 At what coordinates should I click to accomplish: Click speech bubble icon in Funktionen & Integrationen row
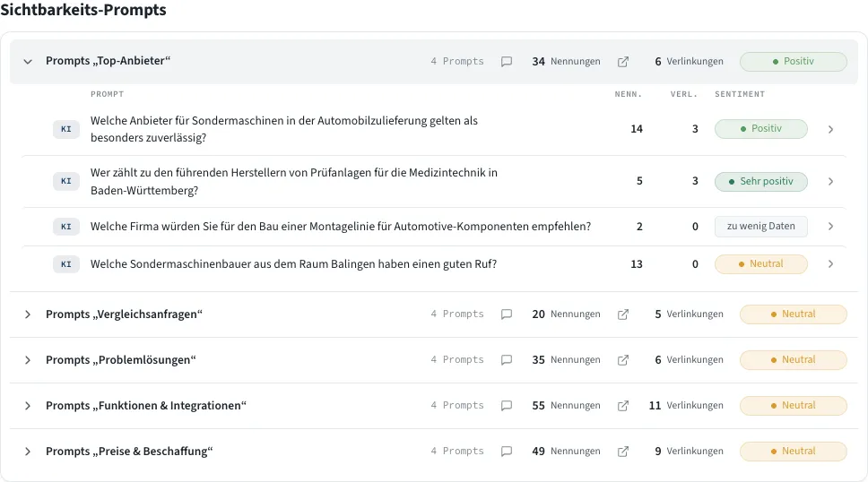pos(507,406)
